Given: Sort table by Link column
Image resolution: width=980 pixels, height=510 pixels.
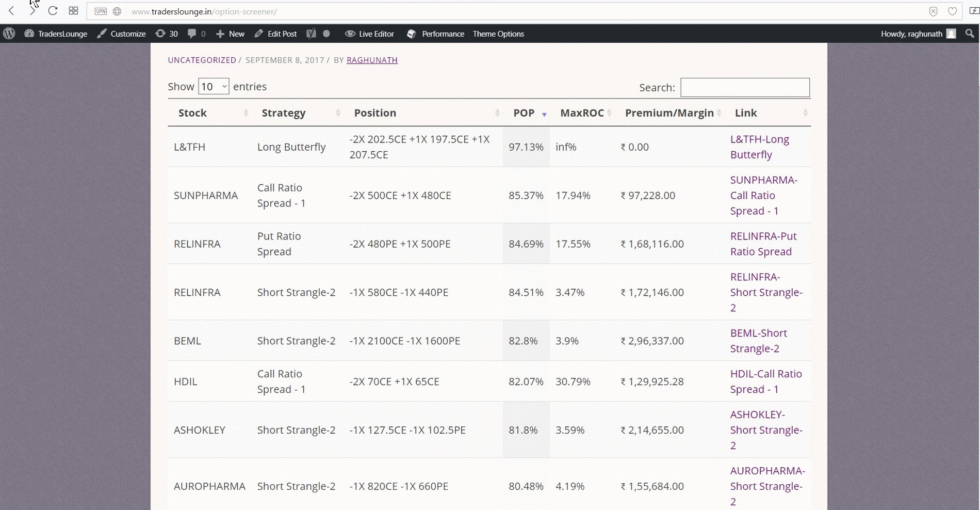Looking at the screenshot, I should point(767,113).
